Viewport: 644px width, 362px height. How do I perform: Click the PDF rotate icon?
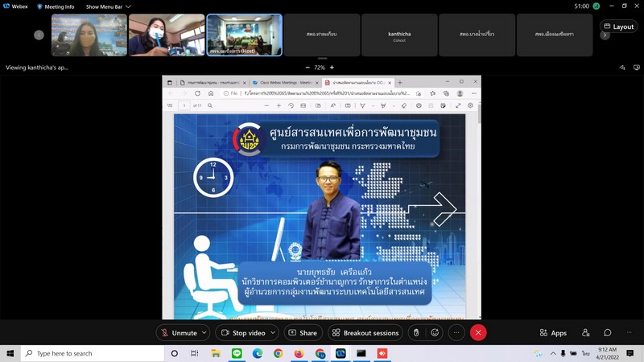click(291, 106)
